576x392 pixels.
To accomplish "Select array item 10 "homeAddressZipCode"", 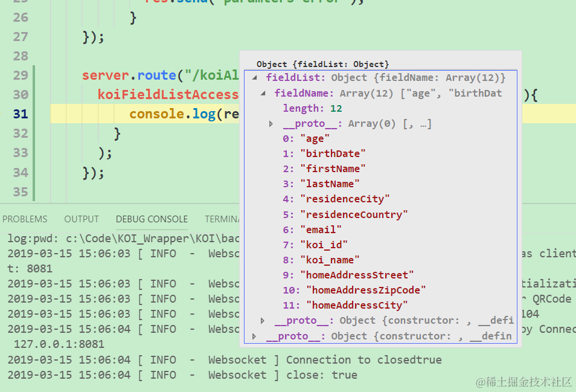I will pyautogui.click(x=354, y=291).
